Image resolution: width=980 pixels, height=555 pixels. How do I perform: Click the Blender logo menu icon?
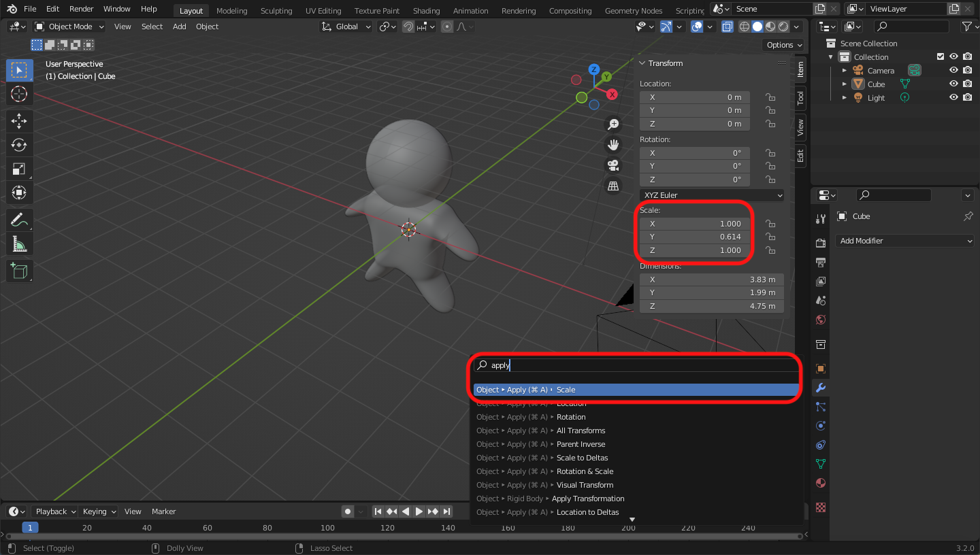[x=12, y=9]
